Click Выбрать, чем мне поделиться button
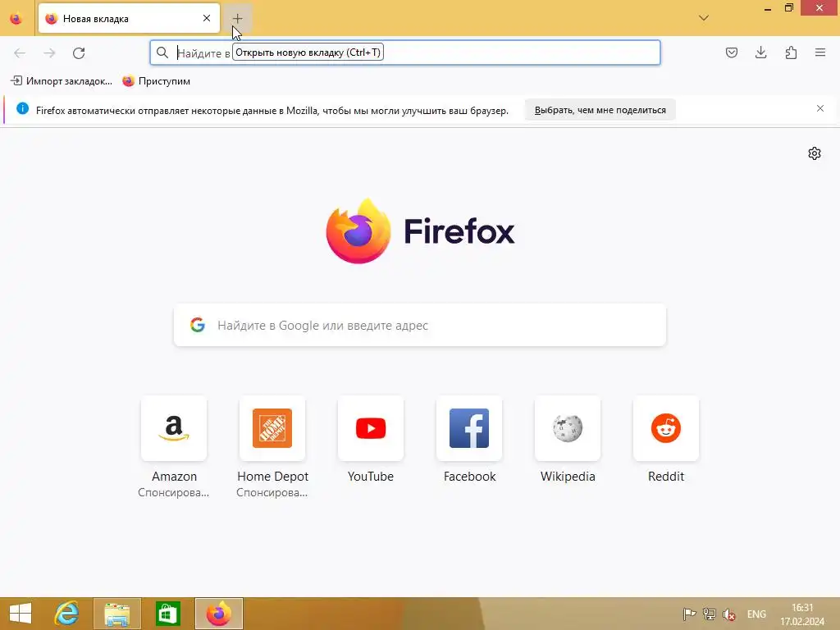The image size is (840, 630). pyautogui.click(x=600, y=110)
